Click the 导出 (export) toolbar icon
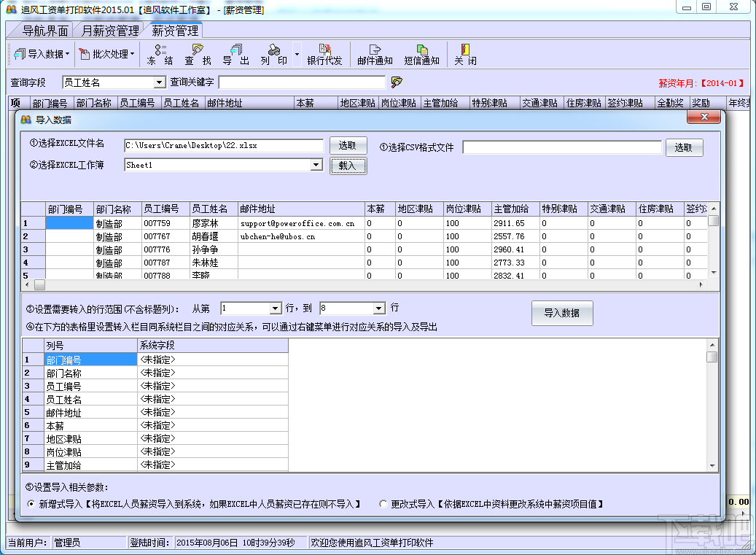This screenshot has width=756, height=555. [235, 54]
